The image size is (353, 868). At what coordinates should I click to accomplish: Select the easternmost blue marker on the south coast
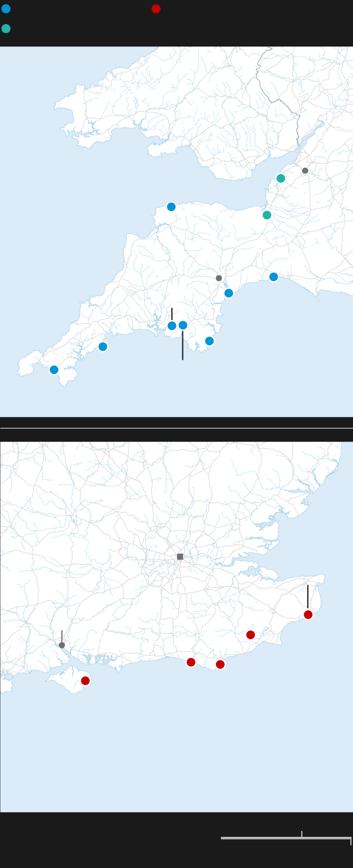274,277
